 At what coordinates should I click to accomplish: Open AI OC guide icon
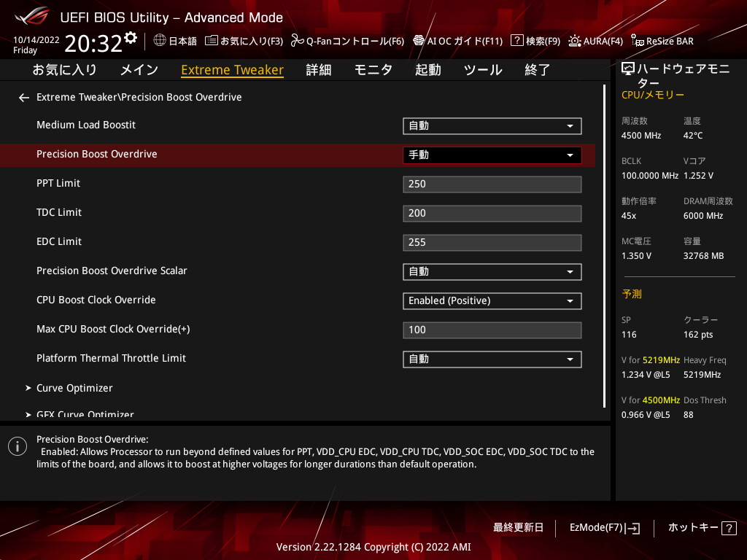tap(419, 41)
